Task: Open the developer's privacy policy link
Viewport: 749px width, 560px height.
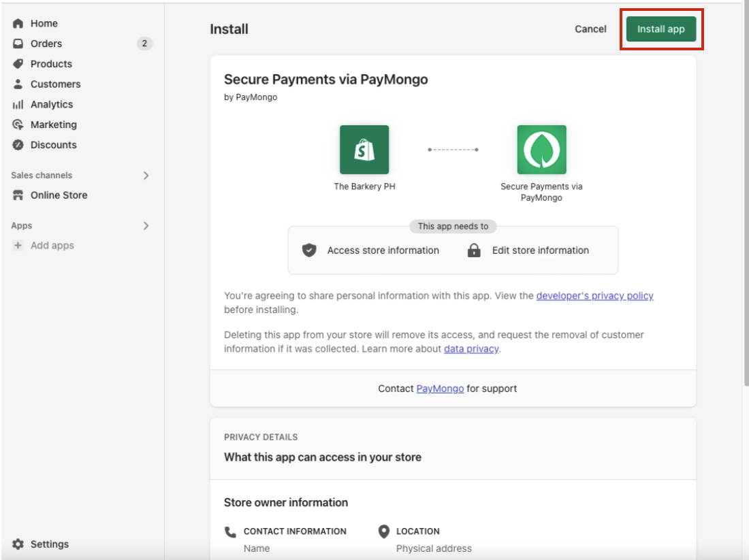Action: point(594,295)
